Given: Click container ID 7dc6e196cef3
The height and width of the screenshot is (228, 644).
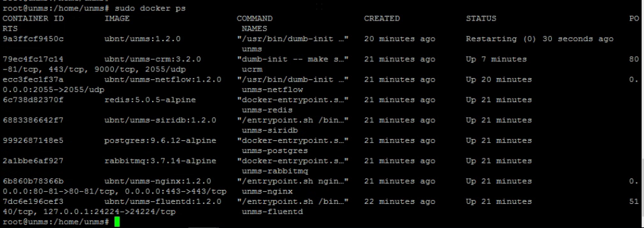Looking at the screenshot, I should pyautogui.click(x=33, y=201).
